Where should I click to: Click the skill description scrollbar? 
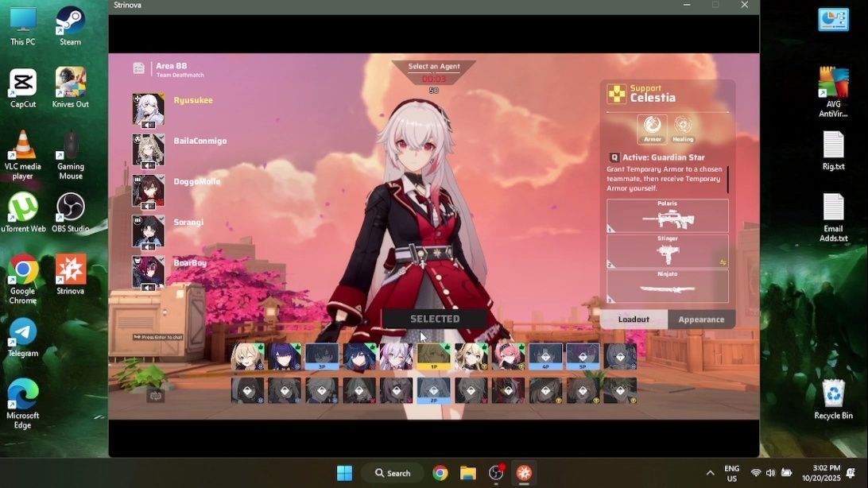(727, 179)
